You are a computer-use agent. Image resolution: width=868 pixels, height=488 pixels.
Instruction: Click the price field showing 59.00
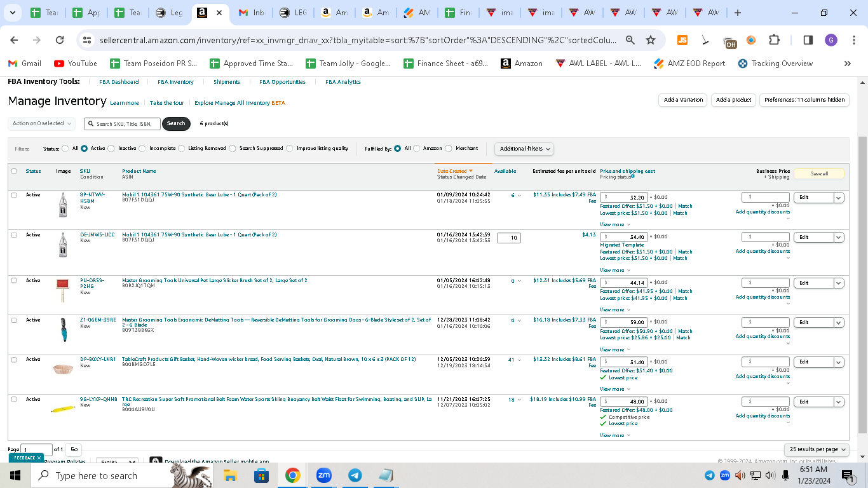coord(624,322)
